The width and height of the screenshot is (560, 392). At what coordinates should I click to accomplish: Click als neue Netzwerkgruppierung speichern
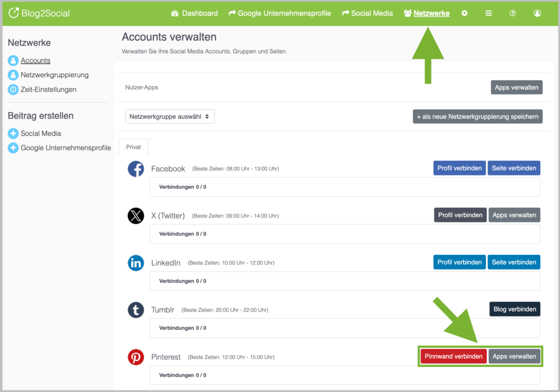[x=477, y=116]
